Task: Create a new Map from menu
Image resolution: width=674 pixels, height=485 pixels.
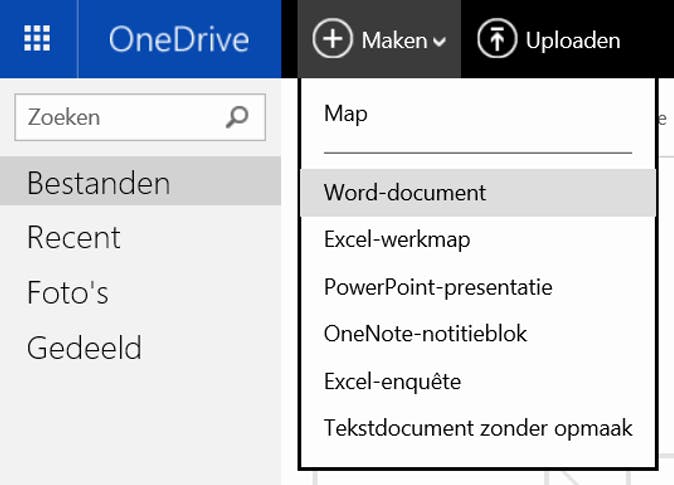Action: 346,114
